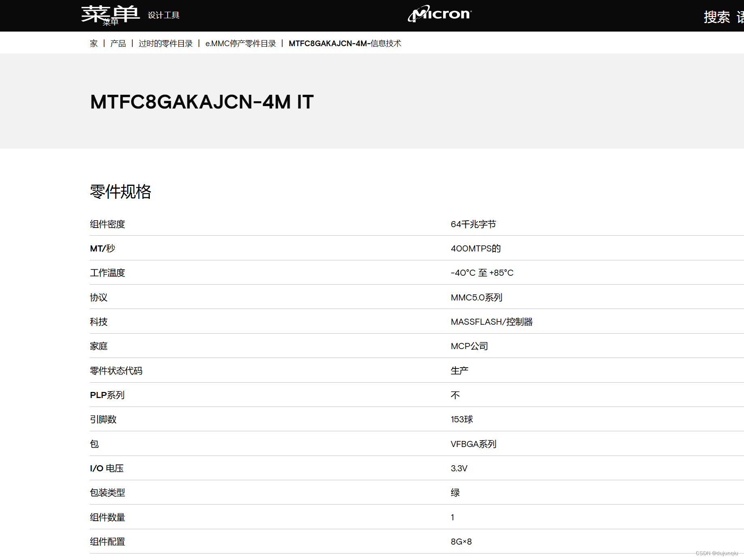Click the 组件配置 row label
The height and width of the screenshot is (560, 744).
click(107, 541)
